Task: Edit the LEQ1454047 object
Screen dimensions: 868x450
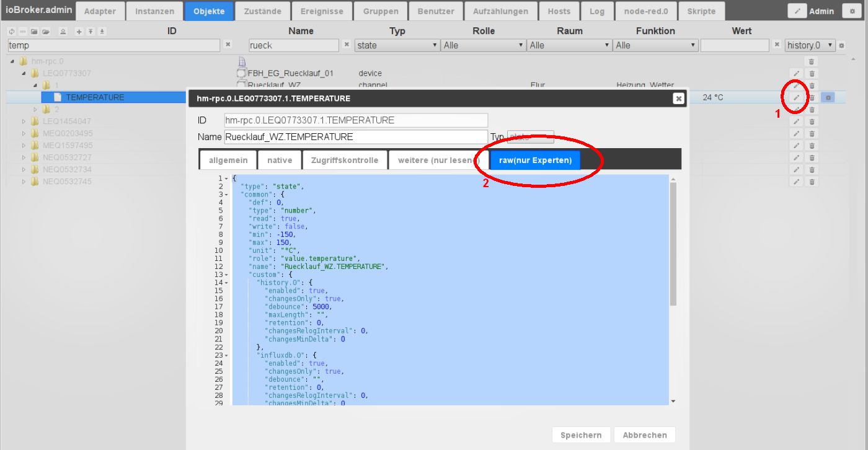Action: tap(797, 121)
